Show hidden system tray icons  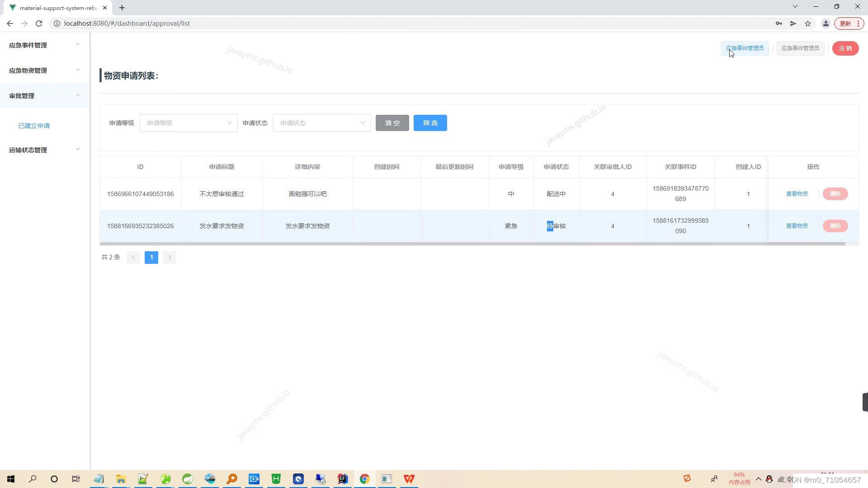click(759, 479)
